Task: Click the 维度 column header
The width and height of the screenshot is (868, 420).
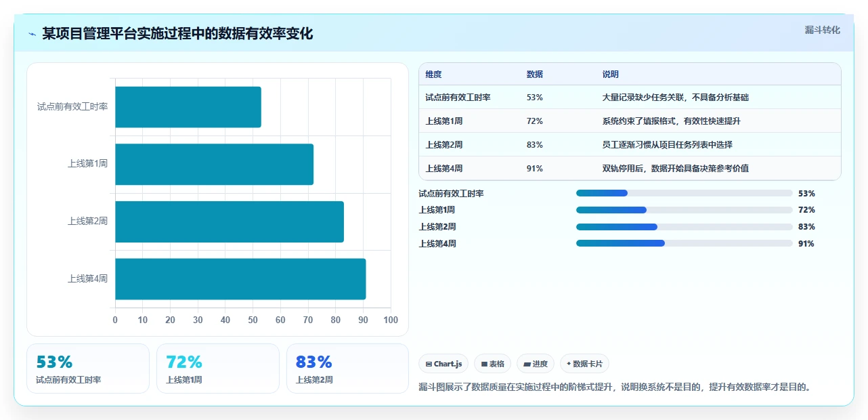Action: point(433,75)
